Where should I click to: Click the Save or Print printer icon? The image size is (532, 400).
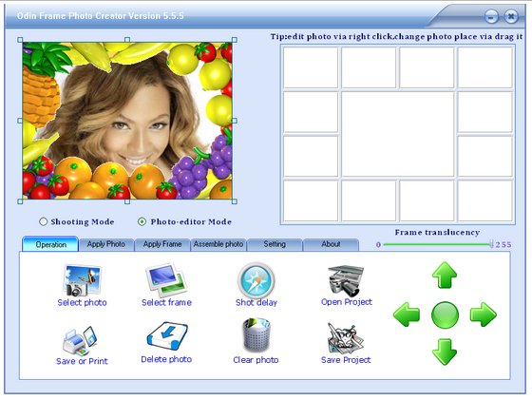(x=80, y=340)
